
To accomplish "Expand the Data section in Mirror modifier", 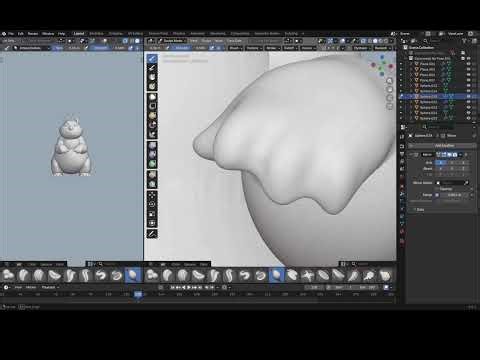I will click(x=420, y=210).
